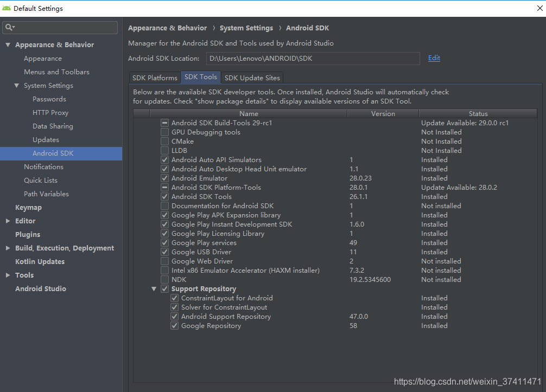Open Notifications settings
Screen dimensions: 546x392
pos(43,167)
